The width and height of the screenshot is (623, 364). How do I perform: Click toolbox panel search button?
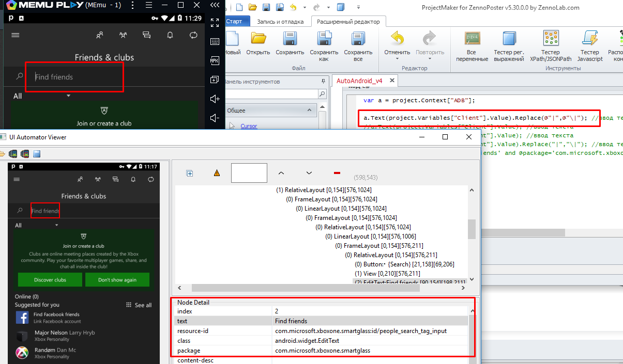click(322, 94)
